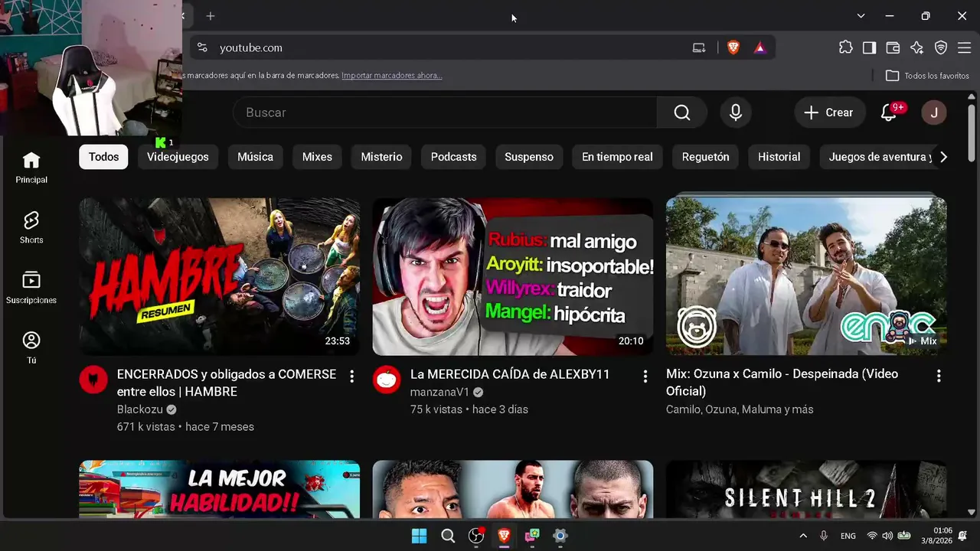Open the Brave Shields lion icon
The image size is (980, 551).
733,47
